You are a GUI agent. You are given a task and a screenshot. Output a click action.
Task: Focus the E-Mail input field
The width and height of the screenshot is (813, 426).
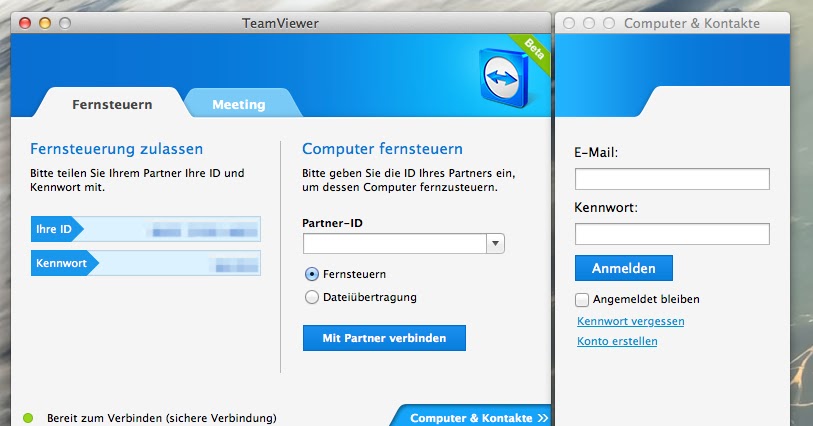pyautogui.click(x=672, y=179)
